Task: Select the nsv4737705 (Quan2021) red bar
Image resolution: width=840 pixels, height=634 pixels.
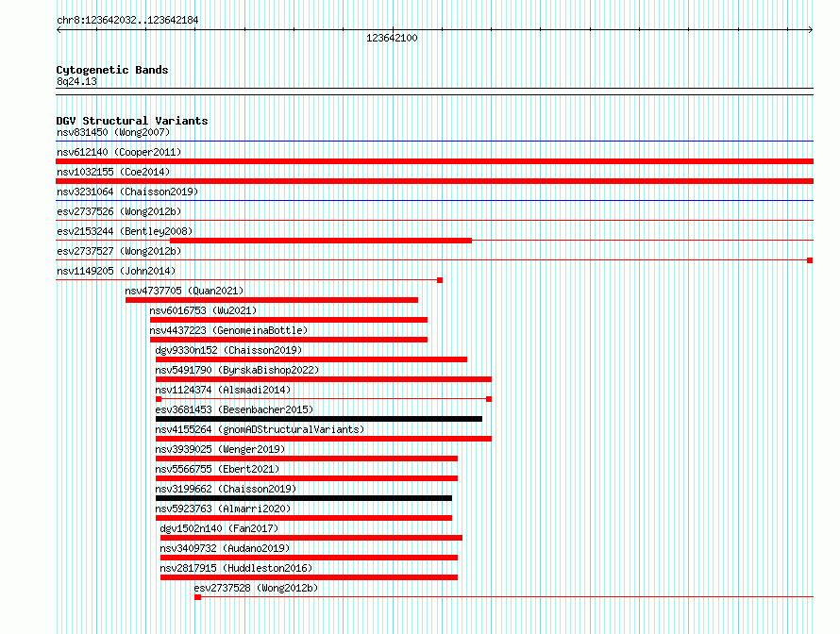Action: coord(272,300)
